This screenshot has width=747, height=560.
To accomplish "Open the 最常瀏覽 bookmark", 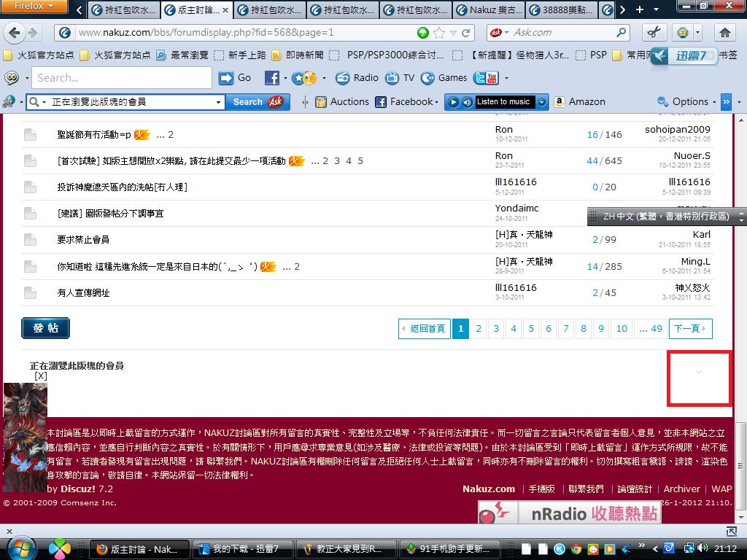I will [x=183, y=55].
